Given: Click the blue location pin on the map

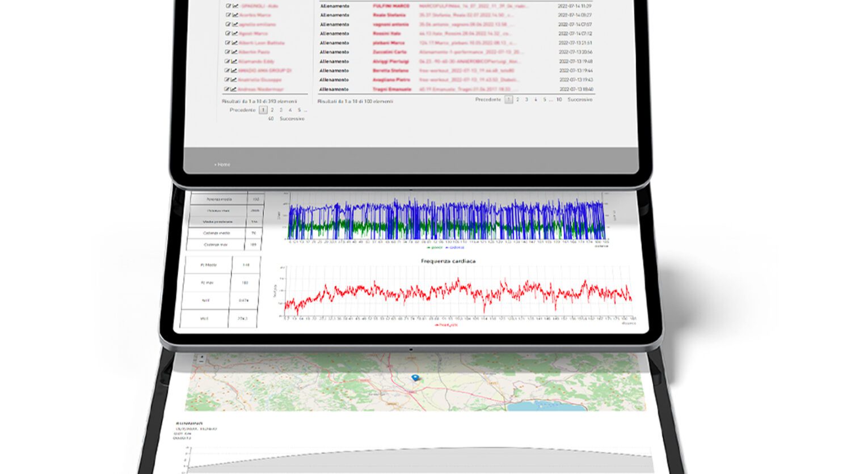Looking at the screenshot, I should point(415,378).
